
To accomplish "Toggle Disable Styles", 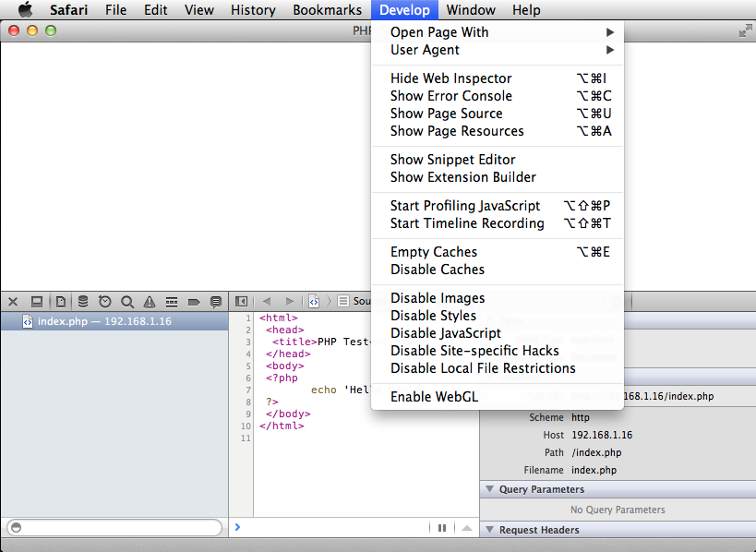I will point(498,316).
